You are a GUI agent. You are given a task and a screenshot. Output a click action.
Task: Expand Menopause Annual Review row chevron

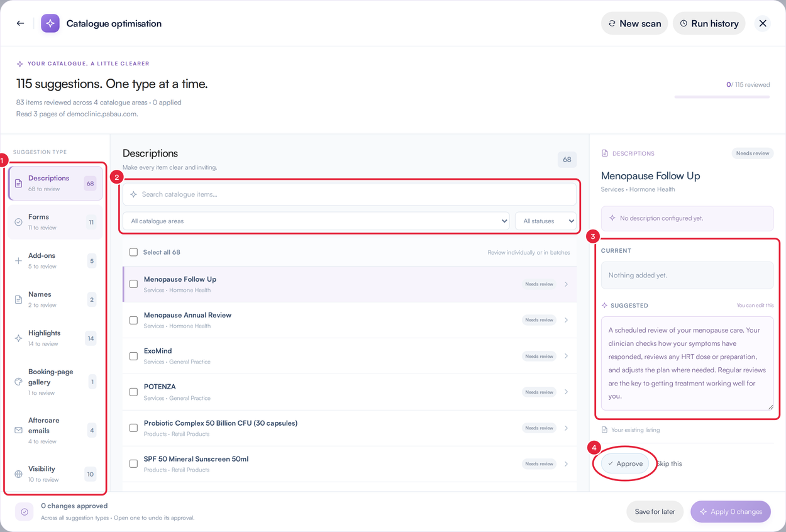click(x=566, y=320)
